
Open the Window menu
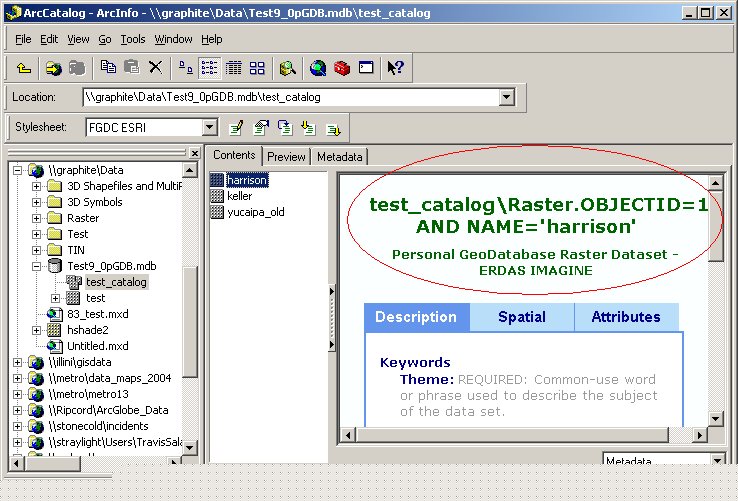[x=173, y=40]
